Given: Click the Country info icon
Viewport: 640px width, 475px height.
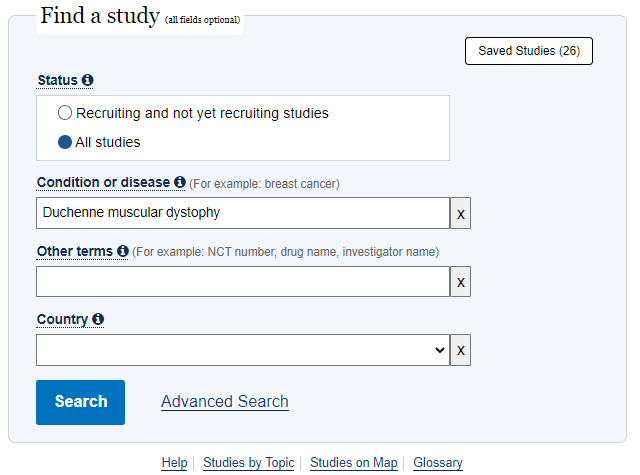Looking at the screenshot, I should click(x=98, y=319).
